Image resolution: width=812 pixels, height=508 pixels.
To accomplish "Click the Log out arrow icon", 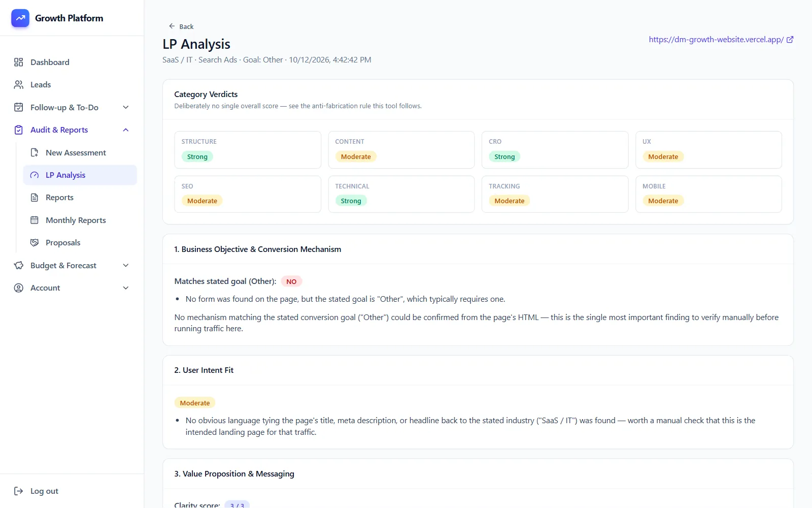I will (19, 491).
